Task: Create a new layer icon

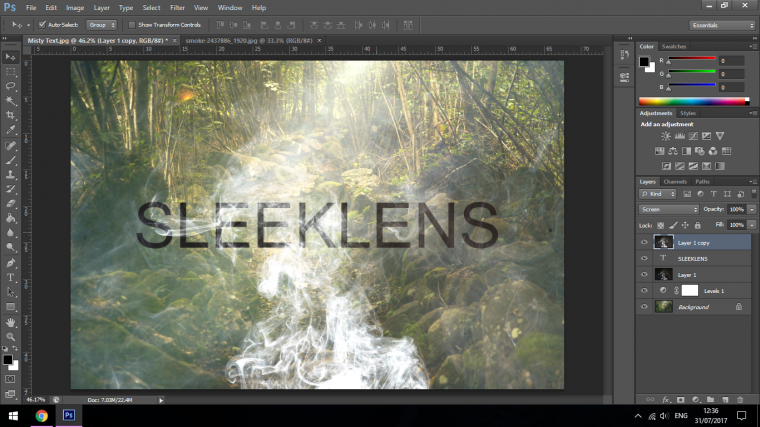Action: pyautogui.click(x=725, y=400)
